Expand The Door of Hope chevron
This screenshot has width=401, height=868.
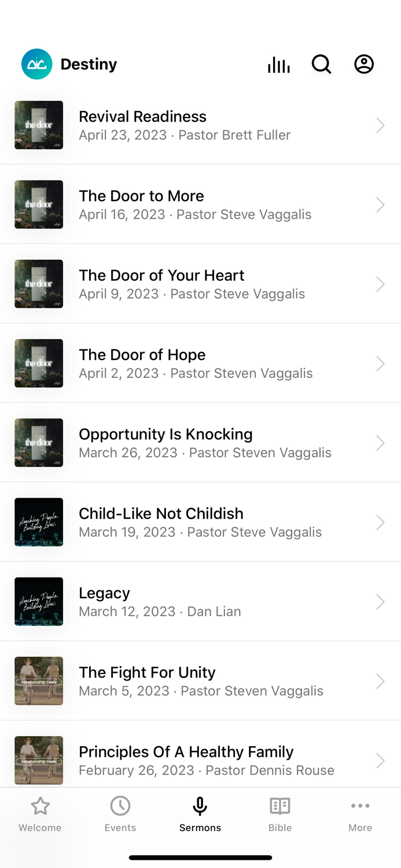pyautogui.click(x=380, y=363)
